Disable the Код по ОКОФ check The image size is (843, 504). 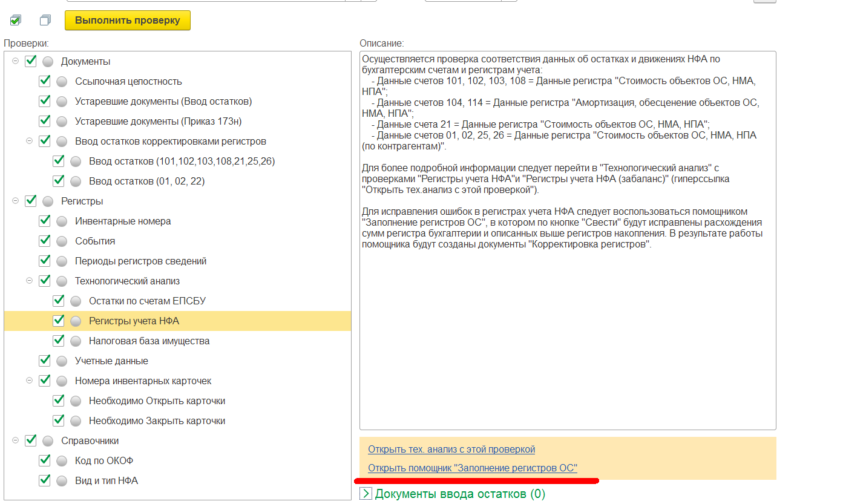(x=44, y=460)
